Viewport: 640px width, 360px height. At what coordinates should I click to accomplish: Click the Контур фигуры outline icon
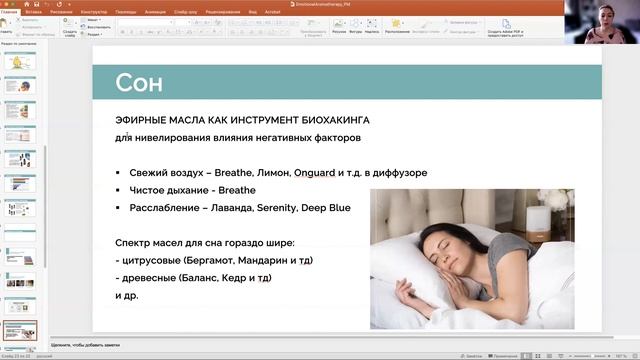(x=446, y=31)
